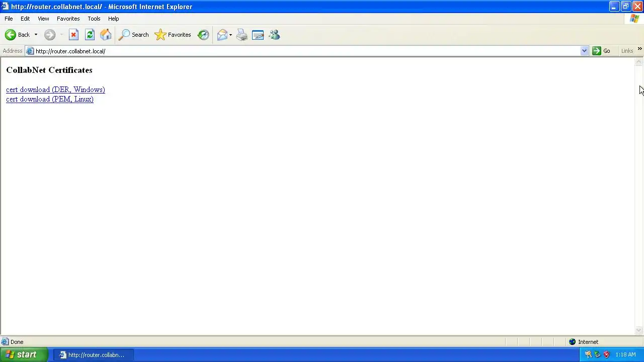Open cert download (PEM, Linux) link

pyautogui.click(x=50, y=99)
